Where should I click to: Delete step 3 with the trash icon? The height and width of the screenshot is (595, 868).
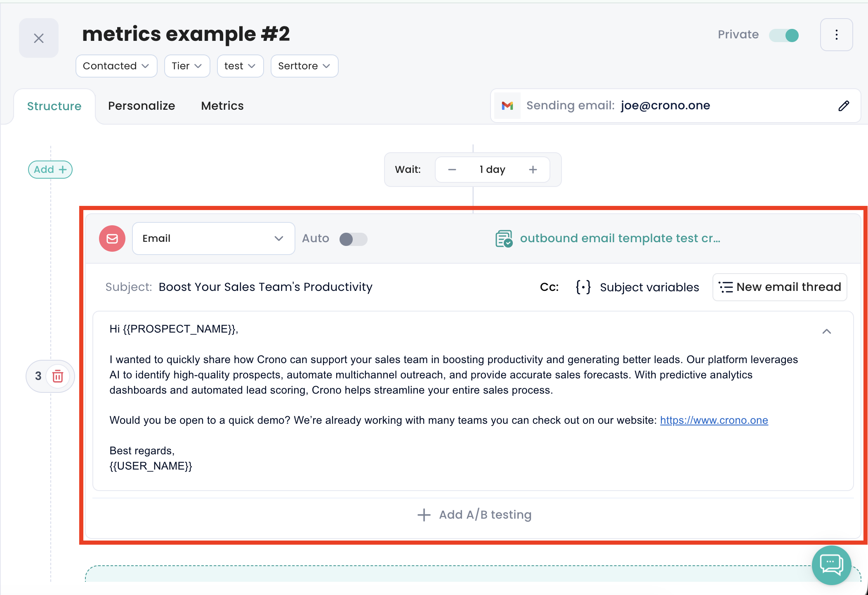(x=58, y=376)
